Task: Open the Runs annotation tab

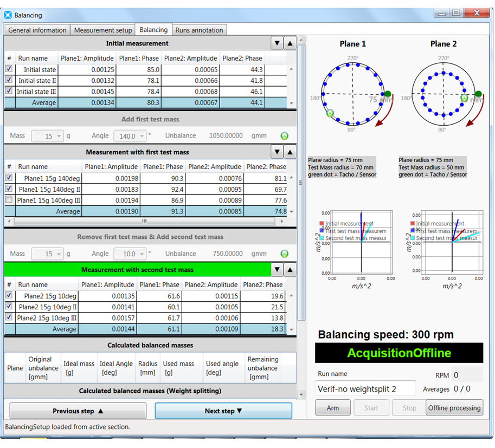Action: point(199,30)
